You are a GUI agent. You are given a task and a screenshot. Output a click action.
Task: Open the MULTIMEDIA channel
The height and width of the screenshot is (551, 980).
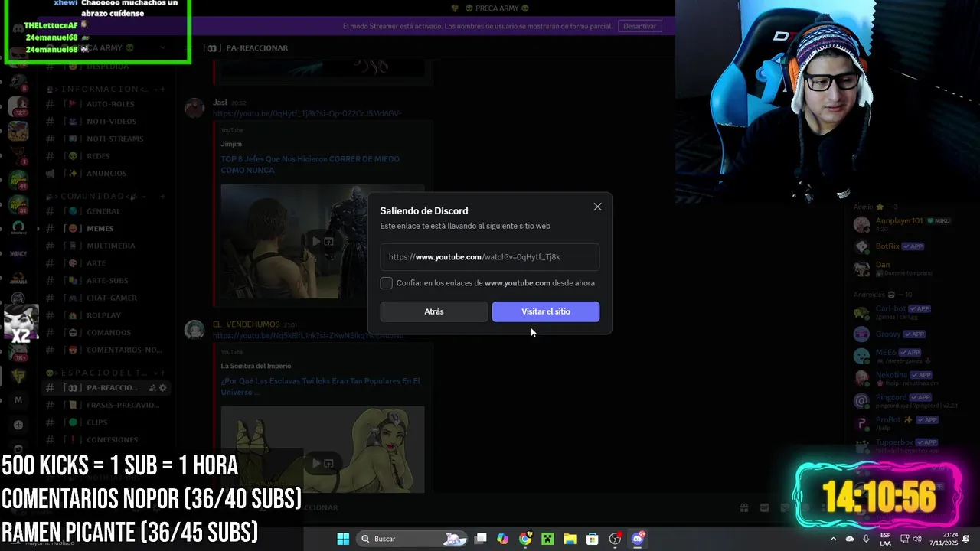[x=106, y=246]
